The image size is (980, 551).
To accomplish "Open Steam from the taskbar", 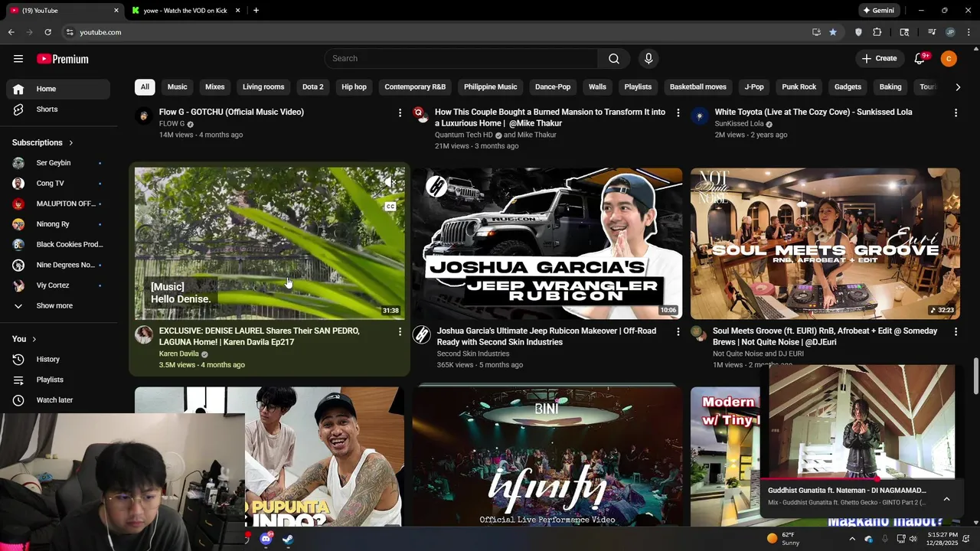I will tap(287, 539).
